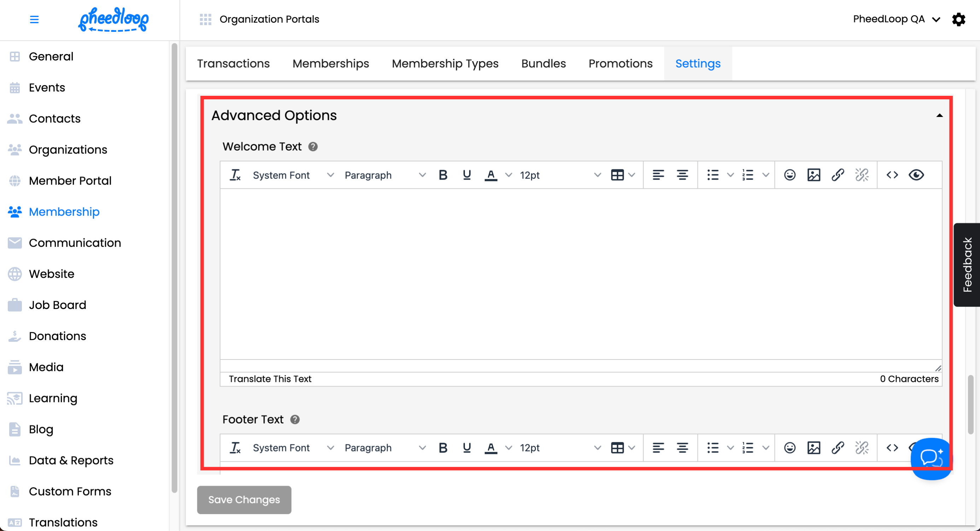Click Translate This Text link

270,379
